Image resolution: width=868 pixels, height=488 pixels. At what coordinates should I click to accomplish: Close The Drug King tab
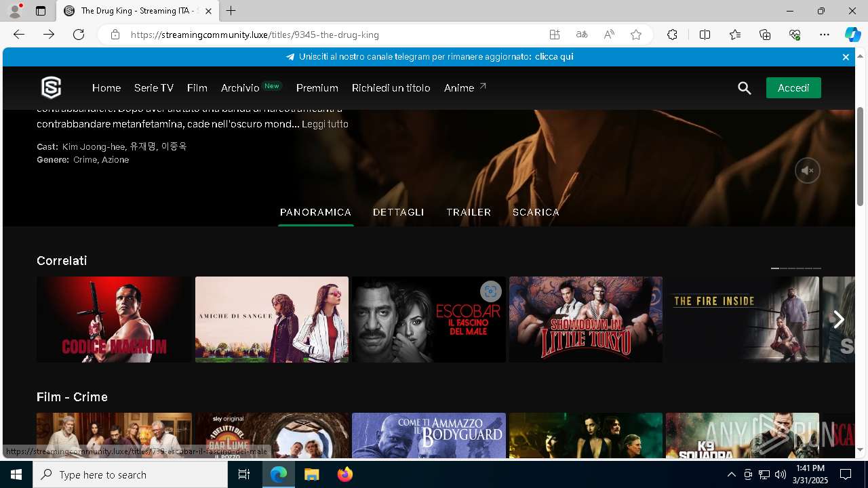208,11
